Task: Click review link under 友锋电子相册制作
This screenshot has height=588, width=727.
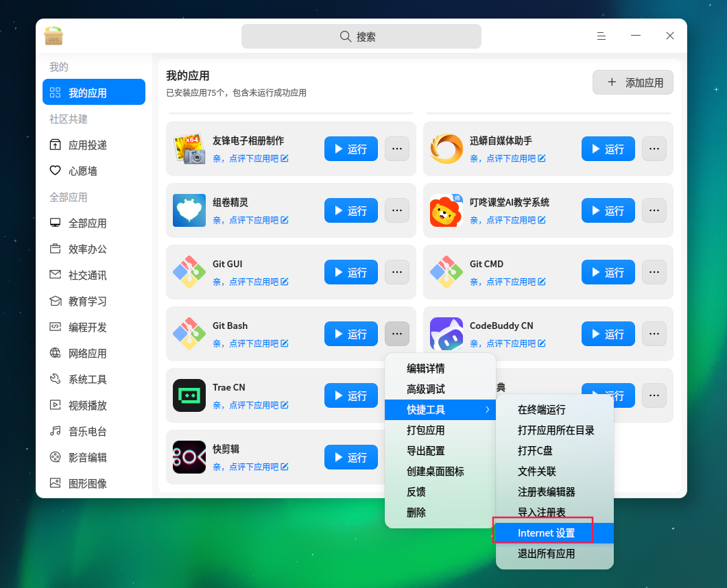Action: pos(250,158)
